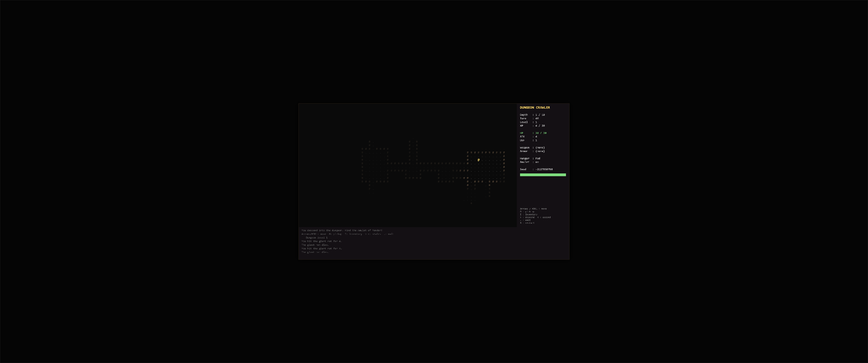Viewport: 868px width, 363px height.
Task: Click the last 'The giant rat dies.' log line
Action: coord(315,252)
